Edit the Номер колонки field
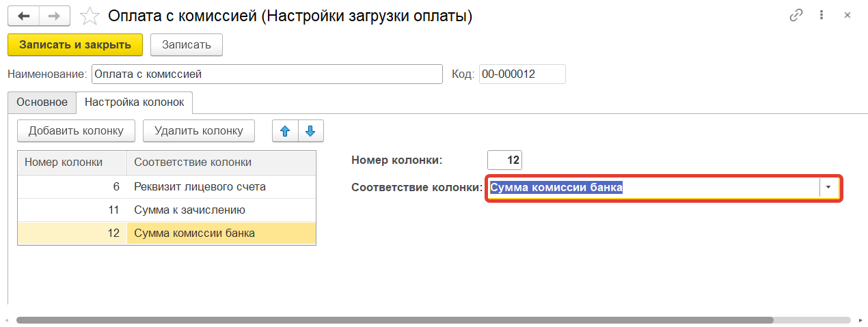868x327 pixels. coord(504,160)
